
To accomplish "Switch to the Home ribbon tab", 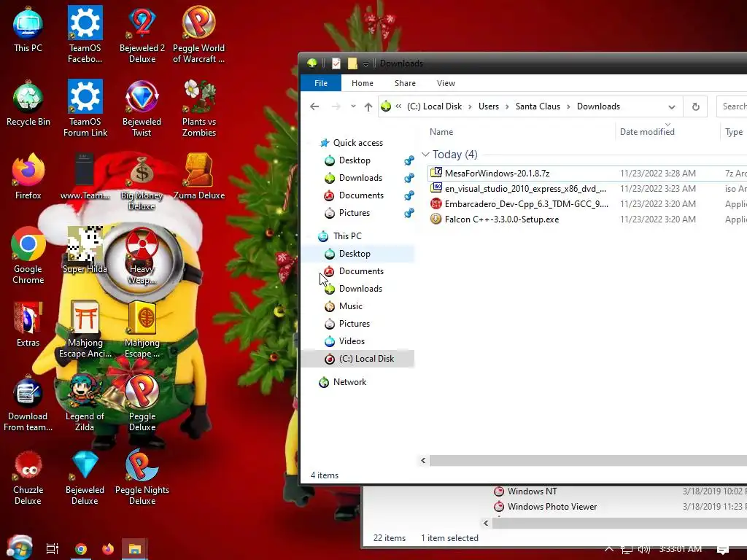I will [x=363, y=83].
